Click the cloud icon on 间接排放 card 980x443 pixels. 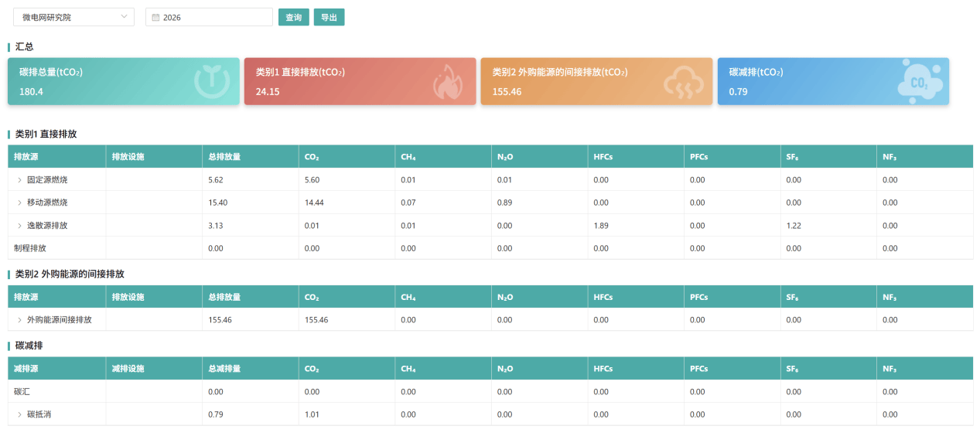pos(685,82)
